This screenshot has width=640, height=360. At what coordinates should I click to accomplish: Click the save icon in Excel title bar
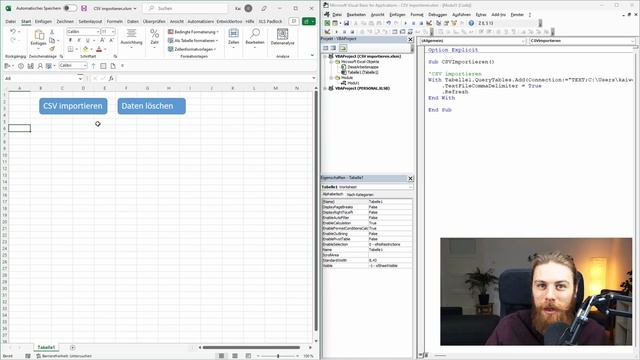coord(84,8)
